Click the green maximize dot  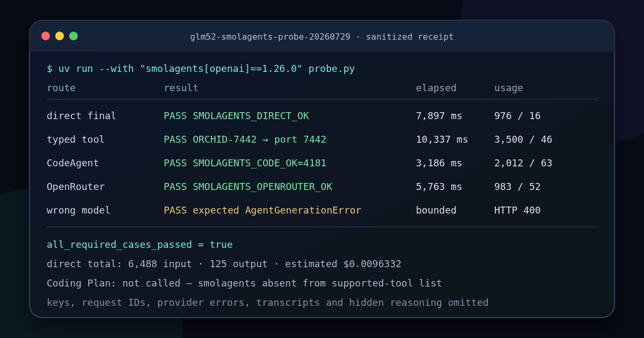(74, 36)
